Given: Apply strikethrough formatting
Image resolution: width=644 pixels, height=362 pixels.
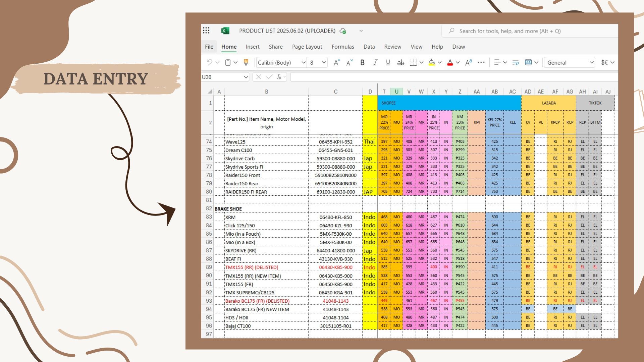Looking at the screenshot, I should [400, 62].
